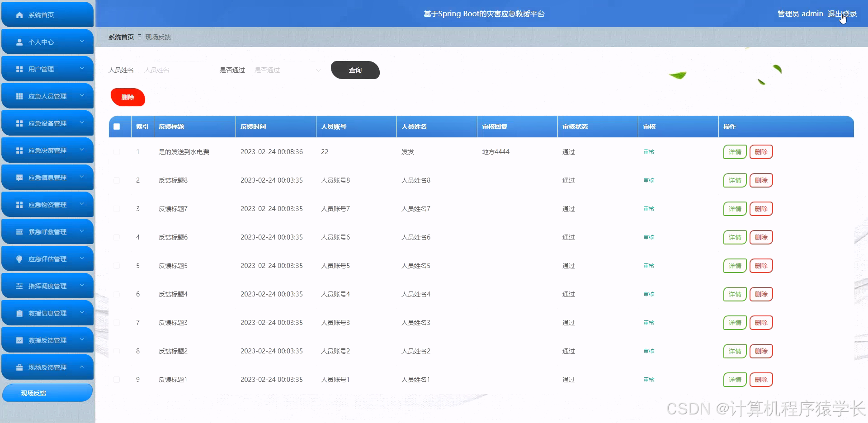Open 详情 for 是的发送到水电费
The height and width of the screenshot is (423, 868).
735,152
